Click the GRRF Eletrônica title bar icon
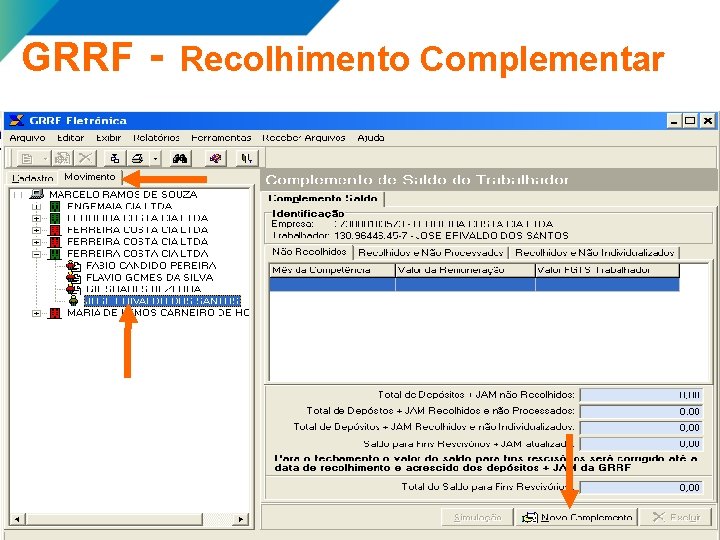 17,121
